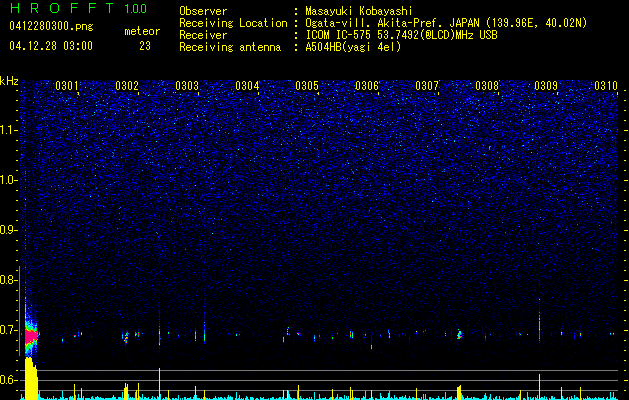
Task: Click the HROFFT 1.00 title text
Action: point(78,8)
